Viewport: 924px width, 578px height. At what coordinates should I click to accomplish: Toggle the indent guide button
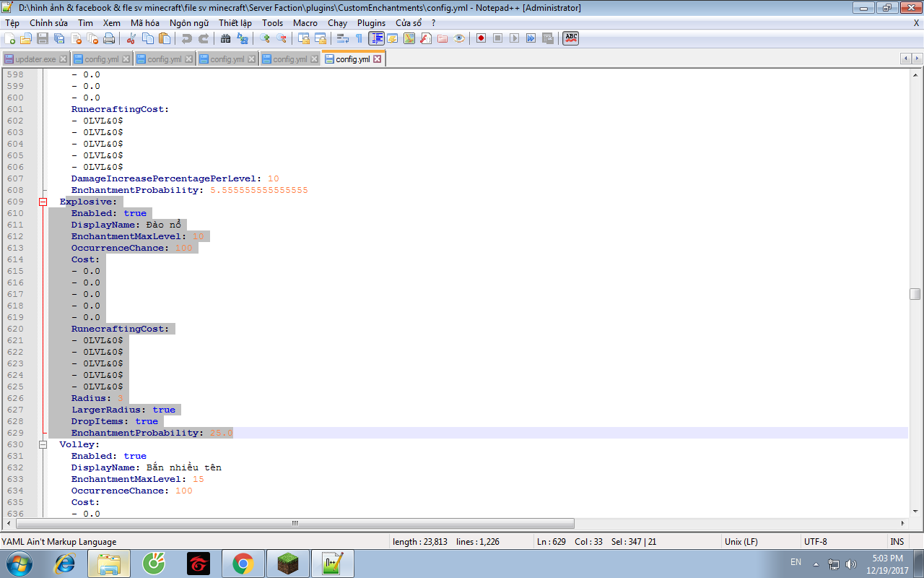376,38
